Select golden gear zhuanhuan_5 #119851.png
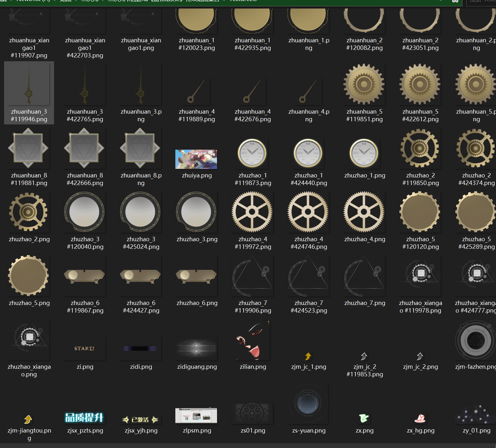 [x=364, y=85]
